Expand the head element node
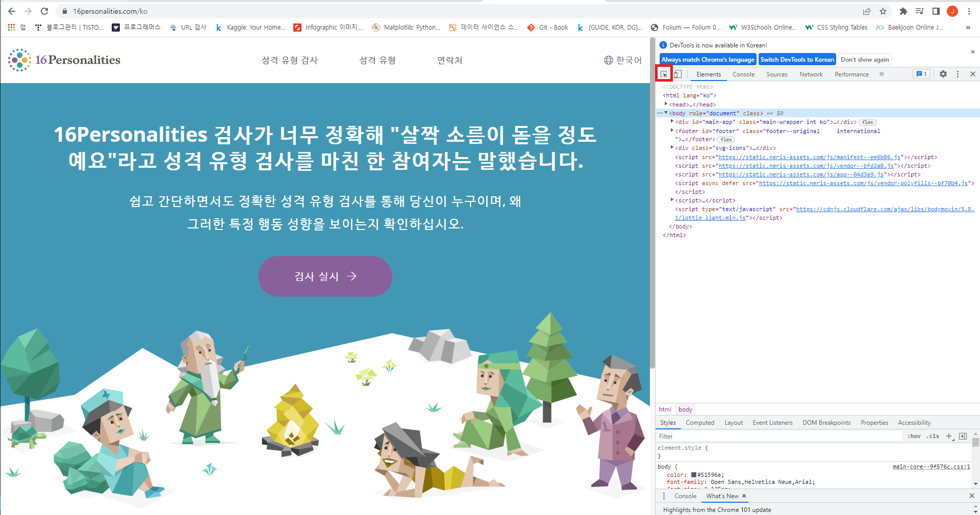980x515 pixels. [666, 104]
